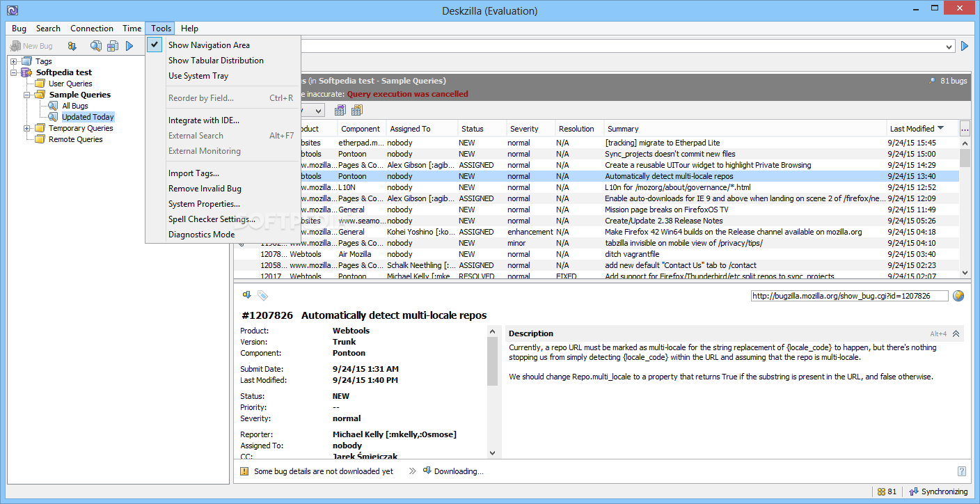
Task: Click the yellow warning icon for undownloaded details
Action: (244, 471)
